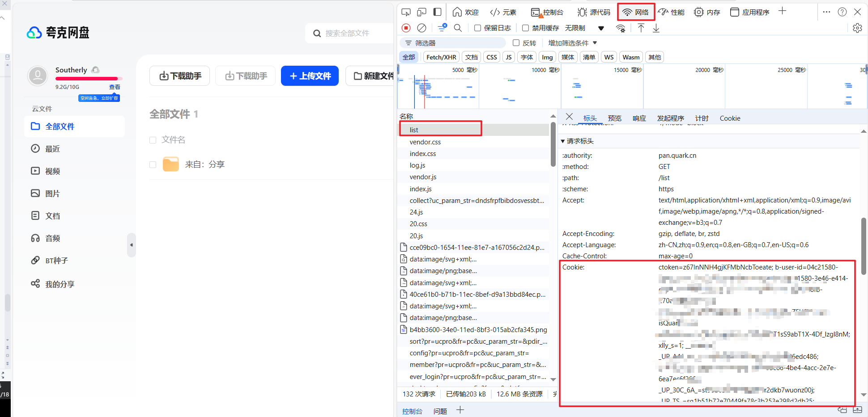Open network conditions wifi-gear icon
Screen dimensions: 868x417
tap(621, 28)
